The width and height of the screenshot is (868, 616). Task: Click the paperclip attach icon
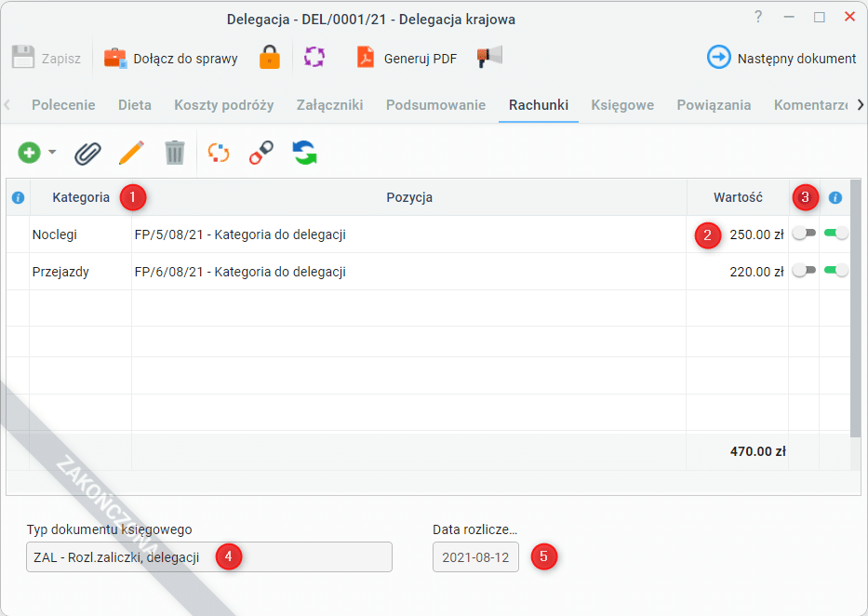coord(88,154)
